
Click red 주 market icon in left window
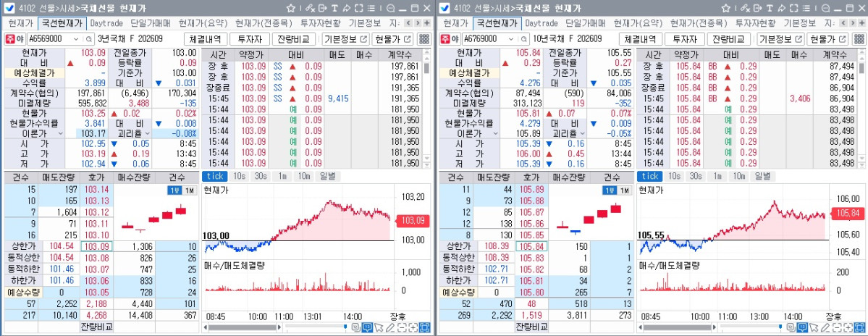(x=10, y=39)
